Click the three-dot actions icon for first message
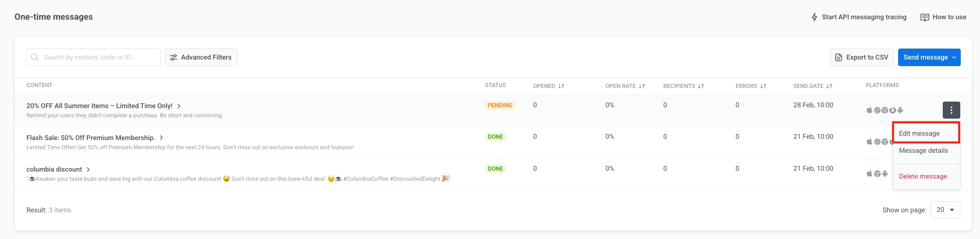The height and width of the screenshot is (239, 980). pyautogui.click(x=951, y=110)
